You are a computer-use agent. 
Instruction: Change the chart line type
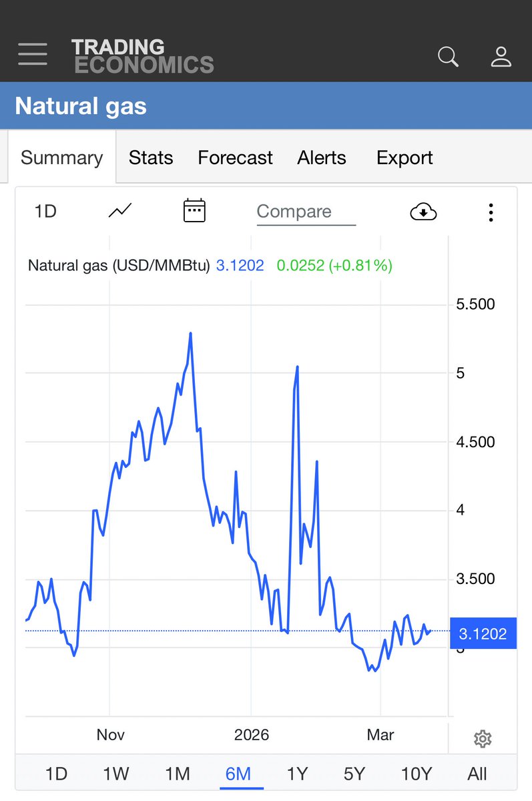120,212
